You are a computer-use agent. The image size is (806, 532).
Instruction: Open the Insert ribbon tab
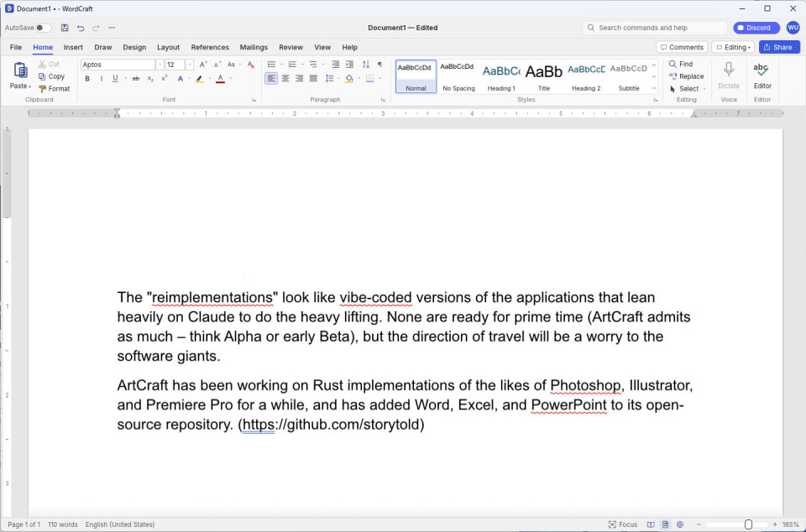click(73, 47)
